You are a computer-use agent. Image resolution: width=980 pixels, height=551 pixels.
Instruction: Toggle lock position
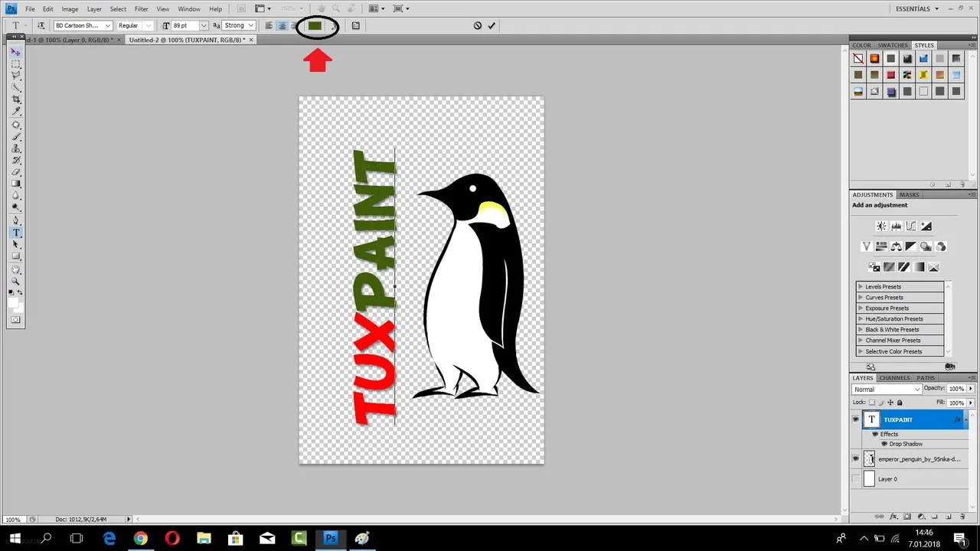click(x=890, y=403)
